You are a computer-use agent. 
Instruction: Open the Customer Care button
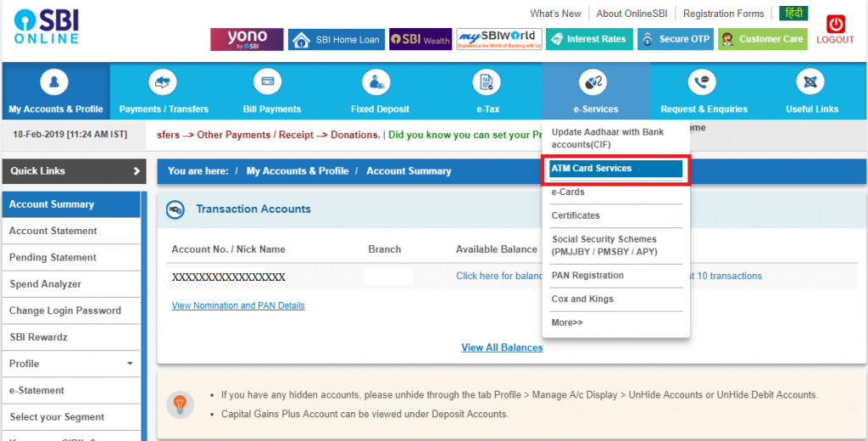point(763,39)
